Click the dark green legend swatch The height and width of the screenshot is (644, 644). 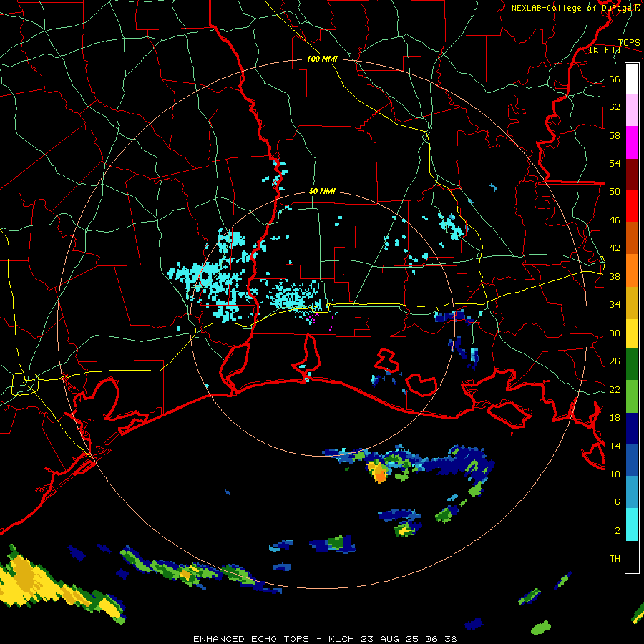[x=632, y=364]
